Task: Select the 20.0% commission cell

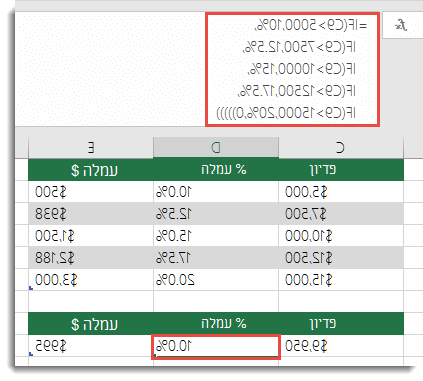Action: point(216,280)
